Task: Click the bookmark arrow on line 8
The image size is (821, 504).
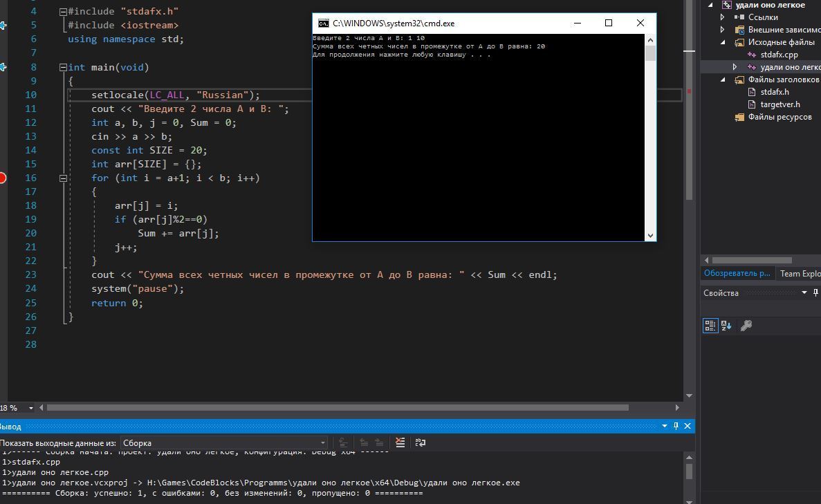Action: pos(3,67)
